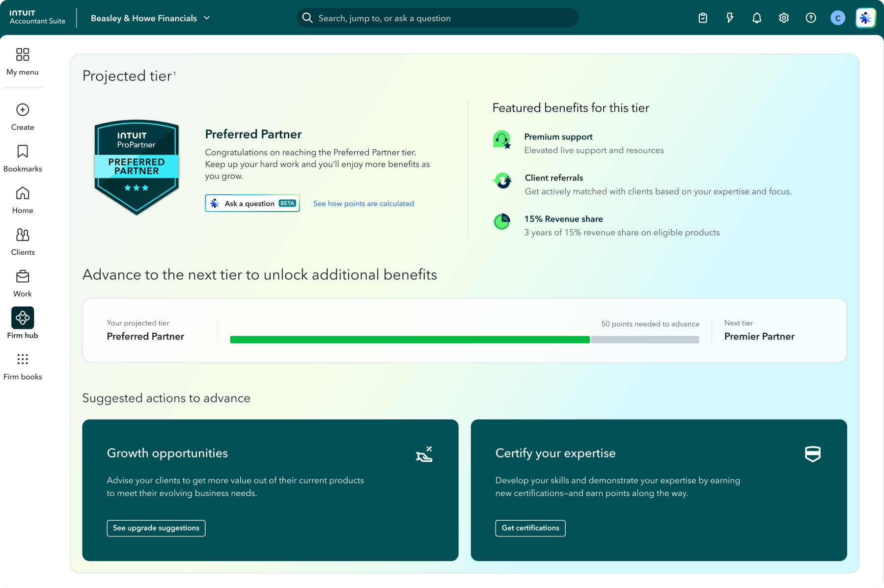Click the Certify your expertise shield icon
This screenshot has height=588, width=884.
pos(813,454)
